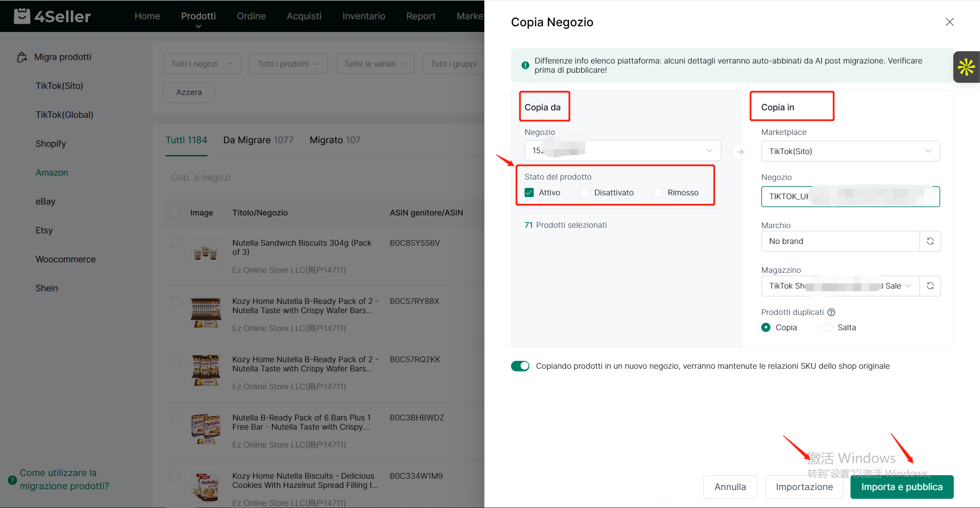Select Shein in the sidebar
Image resolution: width=980 pixels, height=508 pixels.
[x=47, y=288]
